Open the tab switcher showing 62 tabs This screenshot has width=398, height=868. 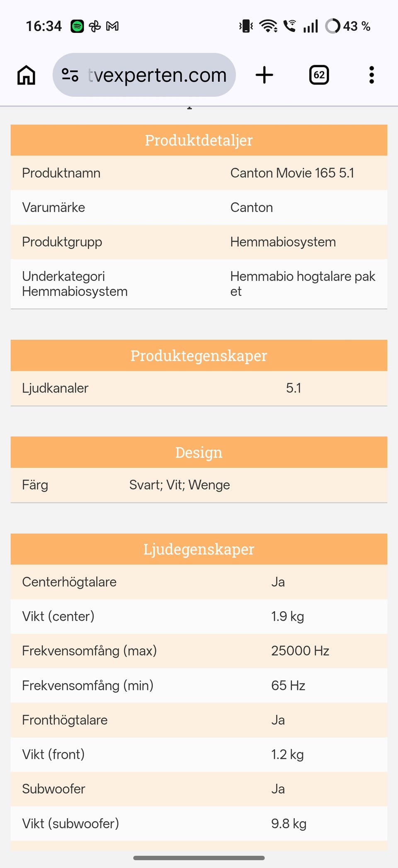click(319, 75)
